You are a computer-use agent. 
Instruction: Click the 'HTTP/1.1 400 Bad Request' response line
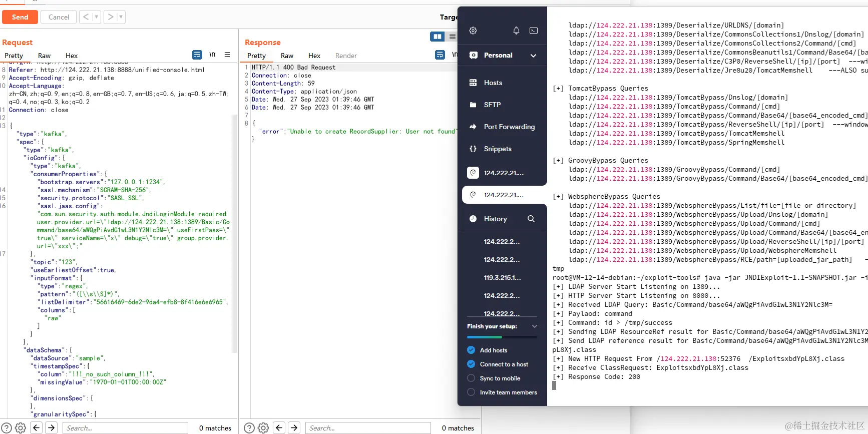point(293,67)
